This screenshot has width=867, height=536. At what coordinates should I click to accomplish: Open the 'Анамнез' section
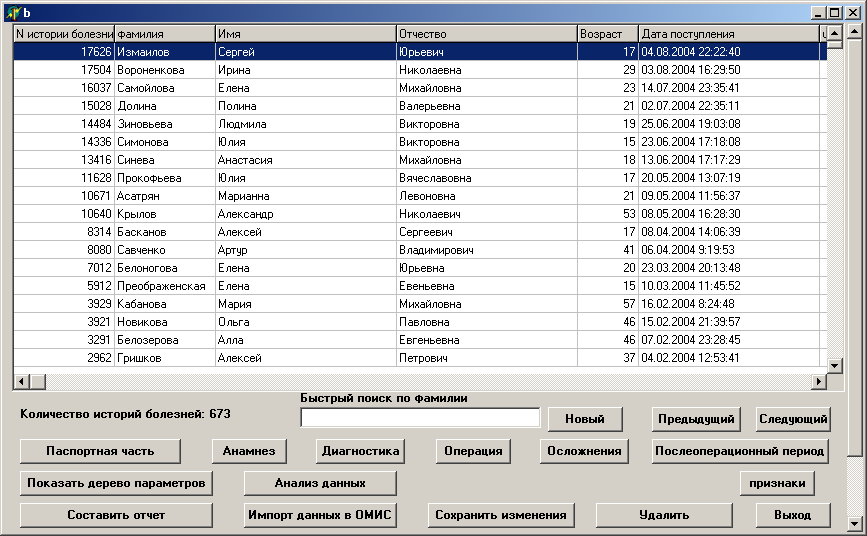(x=249, y=451)
